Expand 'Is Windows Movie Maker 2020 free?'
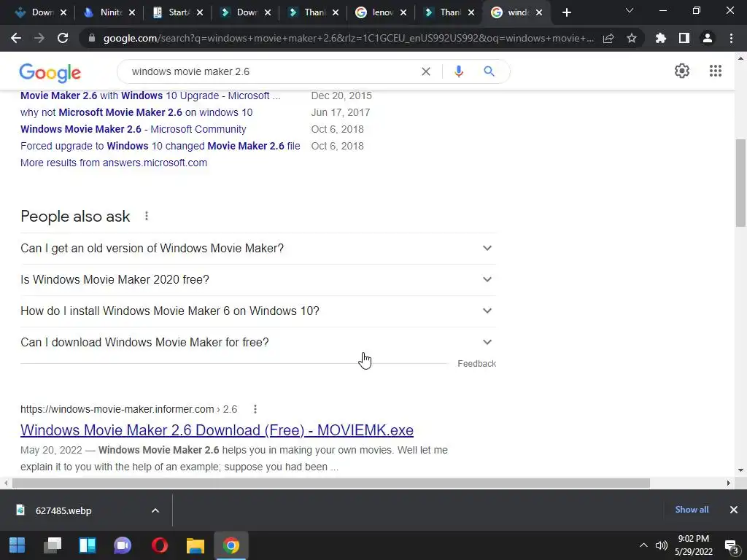This screenshot has width=747, height=560. [x=258, y=280]
